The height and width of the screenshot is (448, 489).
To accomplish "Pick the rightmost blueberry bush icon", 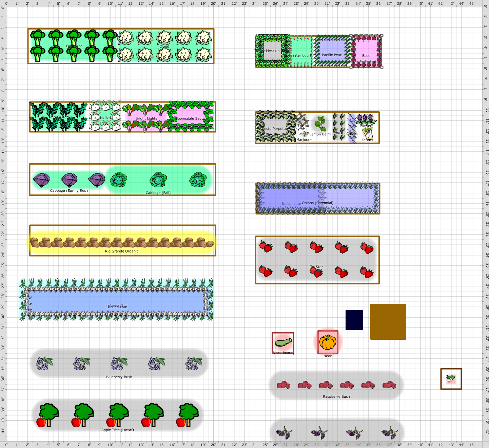I will pos(194,363).
